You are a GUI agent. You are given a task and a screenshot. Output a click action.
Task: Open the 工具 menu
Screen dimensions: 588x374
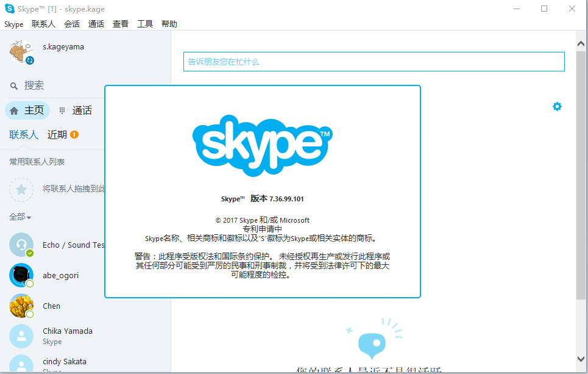pos(145,24)
